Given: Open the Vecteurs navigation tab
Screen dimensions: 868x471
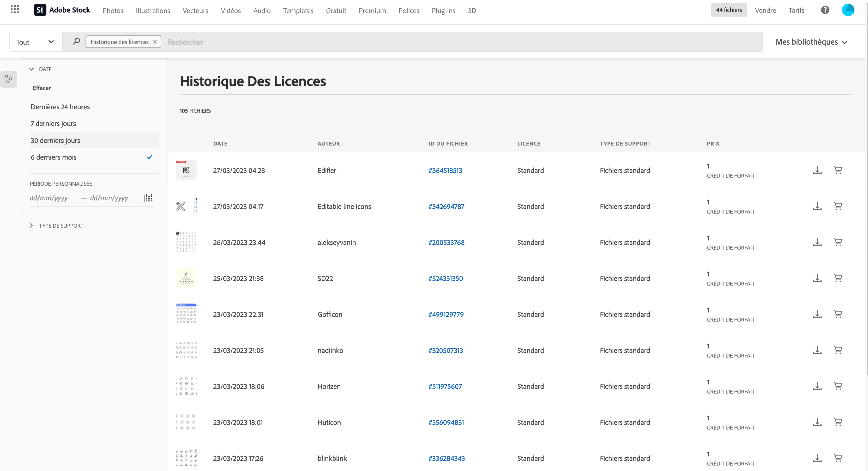Looking at the screenshot, I should [x=195, y=10].
